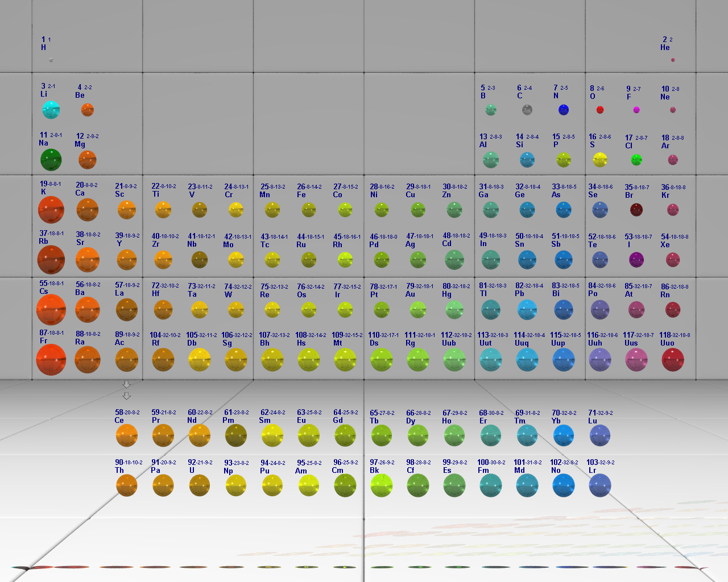This screenshot has height=582, width=728.
Task: Select the bright green Chlorine (Cl) sphere
Action: pos(636,160)
